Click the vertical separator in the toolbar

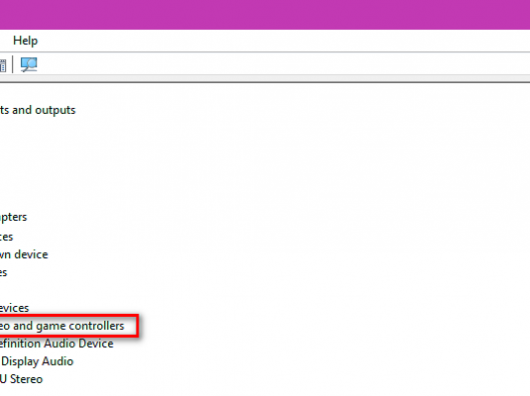pos(13,65)
